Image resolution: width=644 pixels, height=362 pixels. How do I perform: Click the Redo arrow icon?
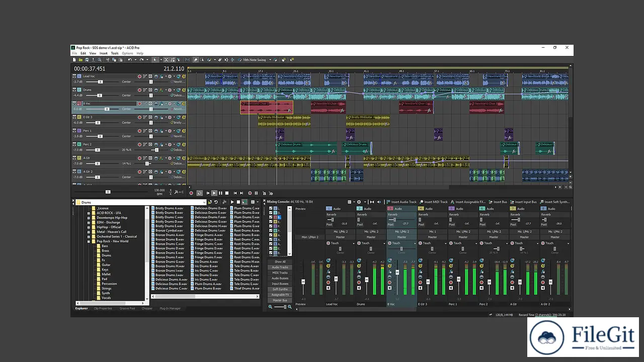point(141,59)
